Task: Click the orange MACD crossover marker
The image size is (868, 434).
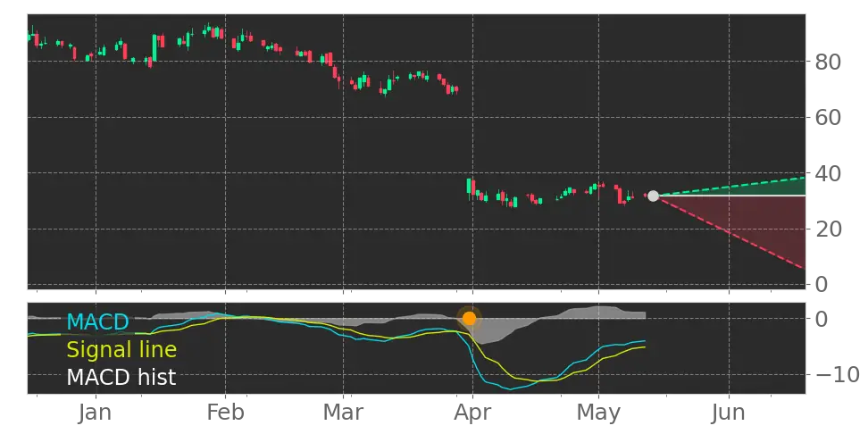Action: [470, 318]
